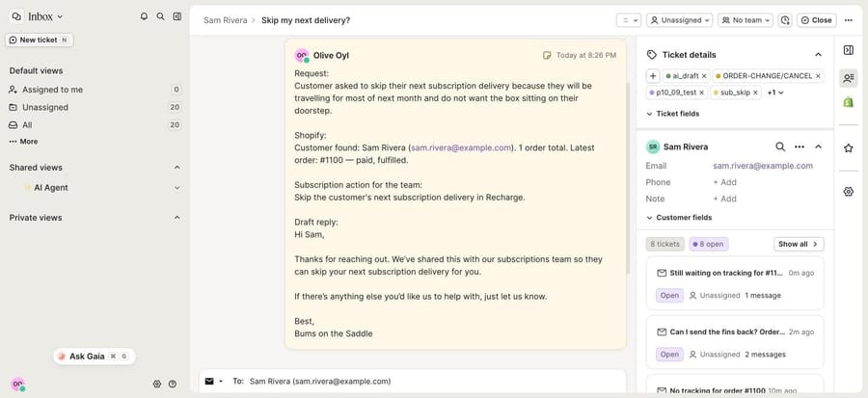Open notifications bell icon
The width and height of the screenshot is (868, 398).
click(144, 16)
